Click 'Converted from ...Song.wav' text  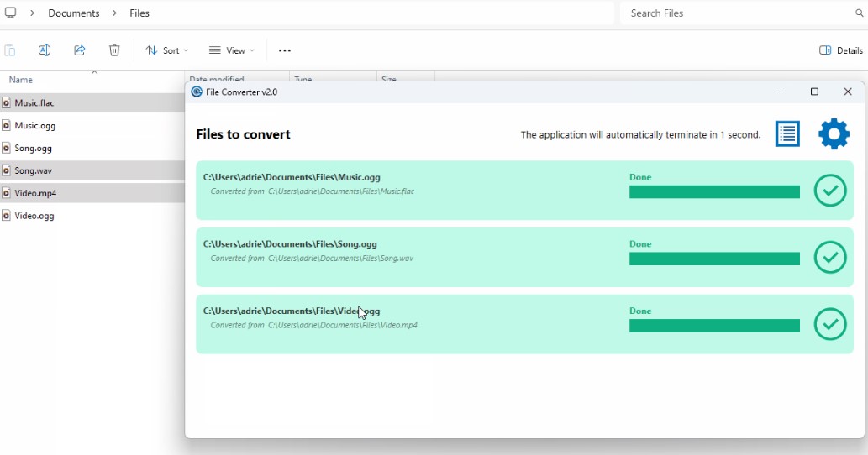[312, 259]
